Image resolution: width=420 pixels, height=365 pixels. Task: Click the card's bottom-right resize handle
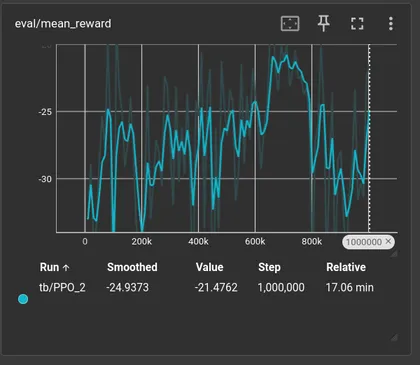coord(394,337)
